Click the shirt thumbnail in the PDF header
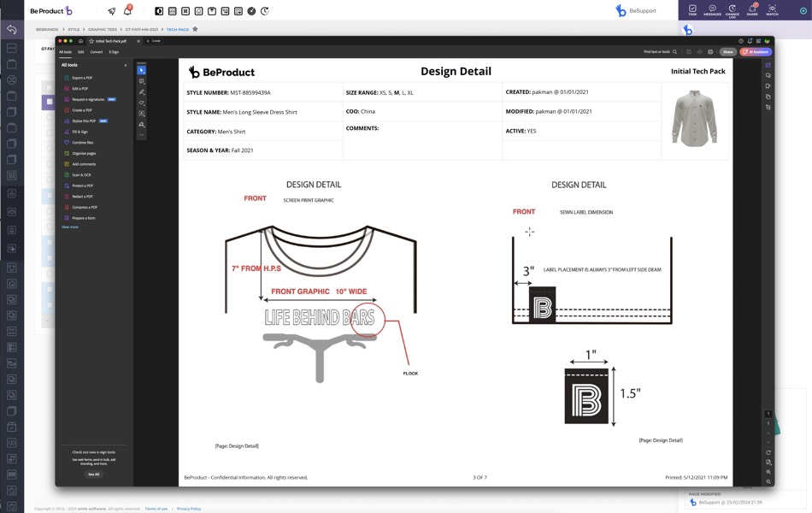 [x=695, y=119]
